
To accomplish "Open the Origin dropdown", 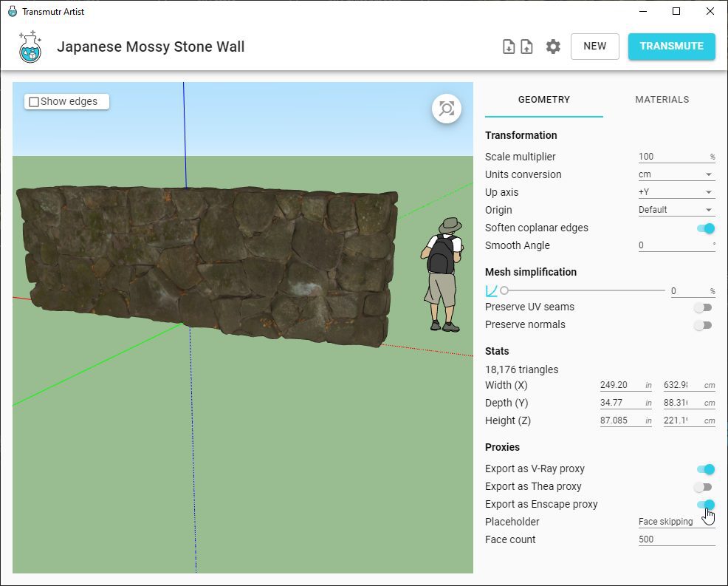I will pos(676,210).
